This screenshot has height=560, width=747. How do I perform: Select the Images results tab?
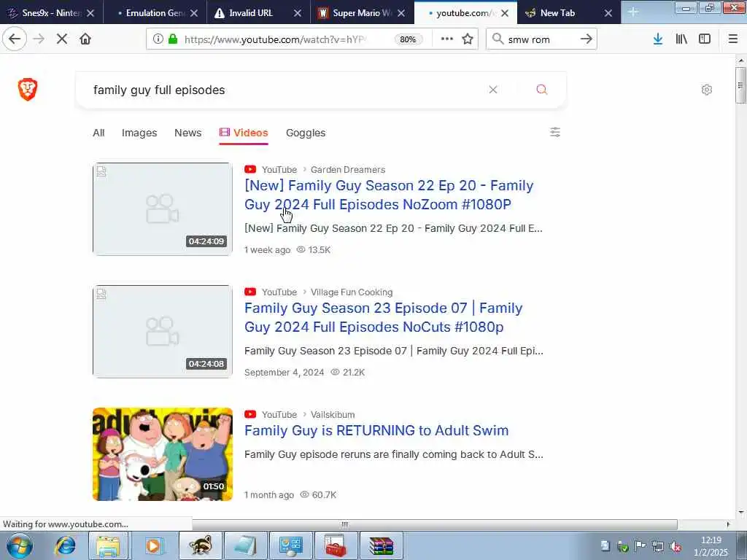point(139,133)
